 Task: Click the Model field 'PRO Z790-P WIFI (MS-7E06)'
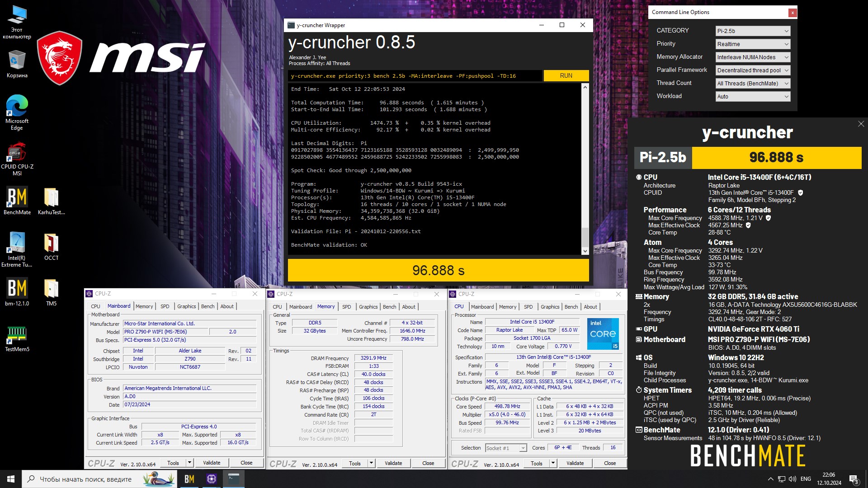[x=165, y=332]
